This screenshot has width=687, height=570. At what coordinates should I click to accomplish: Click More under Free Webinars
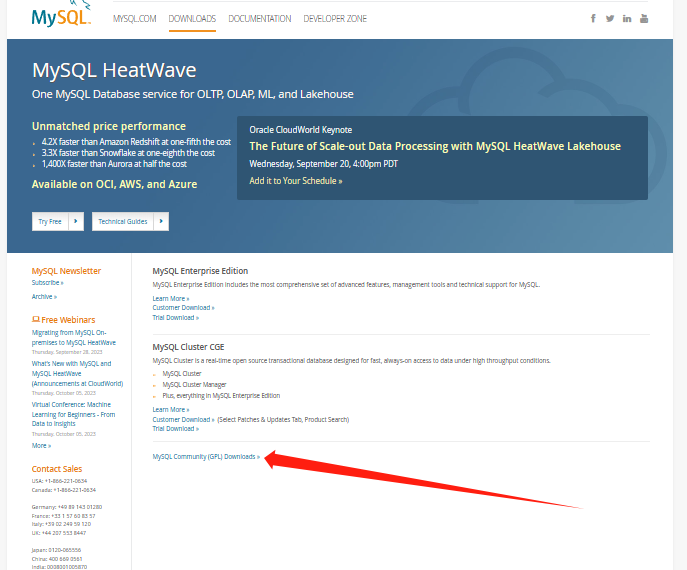41,446
